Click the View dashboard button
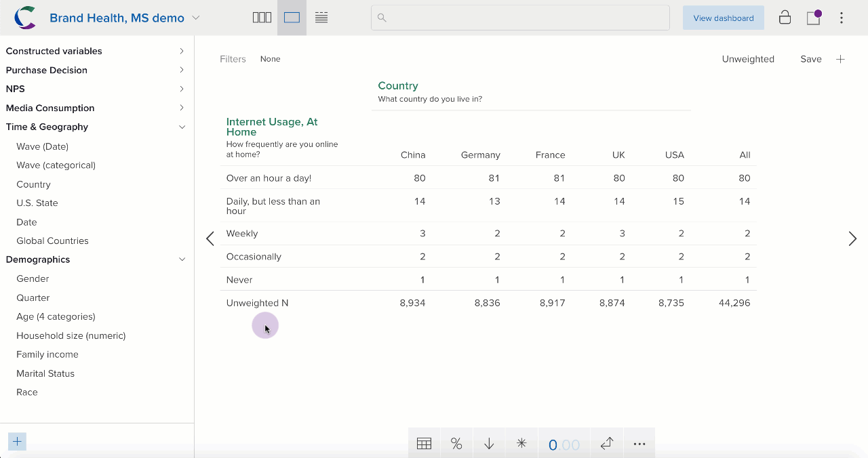Viewport: 868px width, 458px height. 724,18
